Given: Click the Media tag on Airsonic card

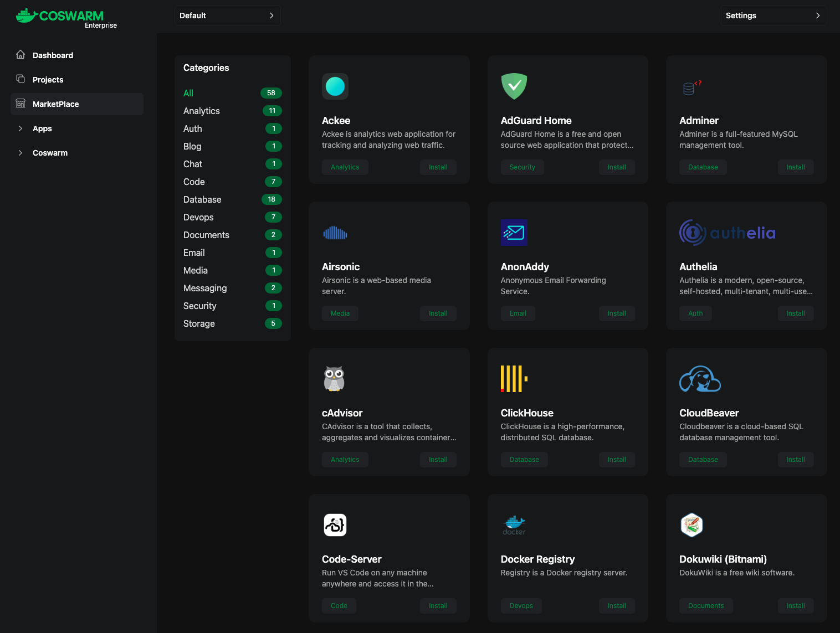Looking at the screenshot, I should [x=340, y=313].
